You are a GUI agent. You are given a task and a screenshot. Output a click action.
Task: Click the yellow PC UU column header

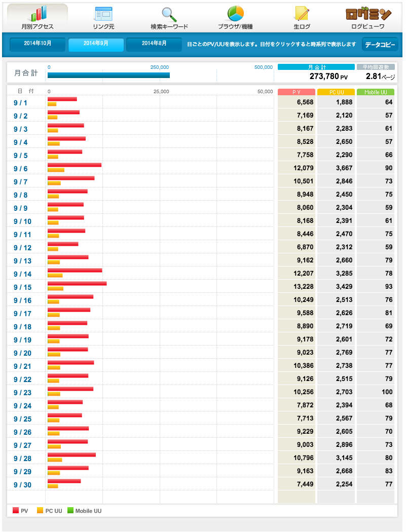(x=336, y=92)
